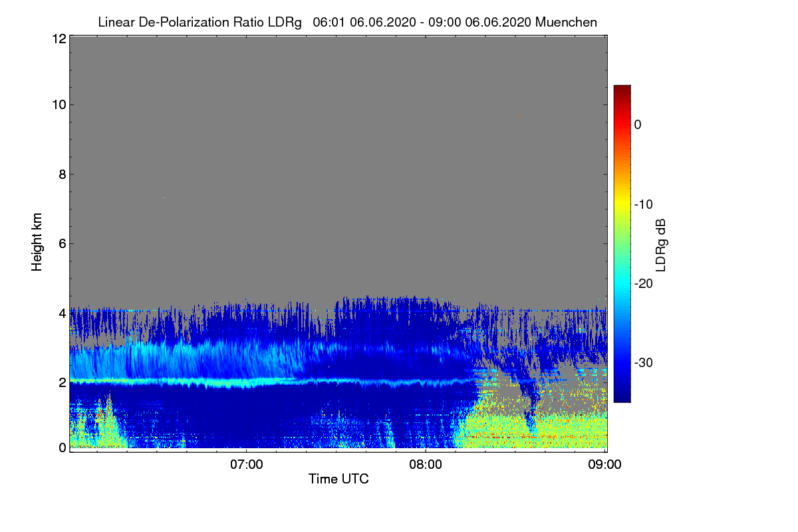Click the 'Muenchen' location label in title
The image size is (798, 532).
pyautogui.click(x=566, y=23)
